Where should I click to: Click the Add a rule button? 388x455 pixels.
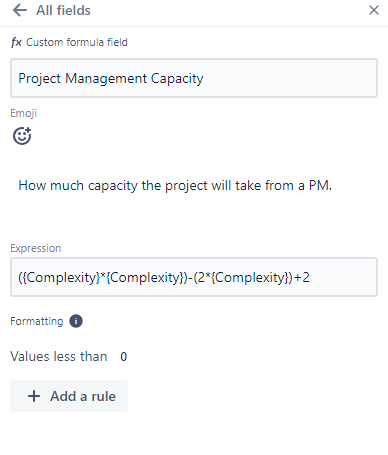tap(69, 396)
